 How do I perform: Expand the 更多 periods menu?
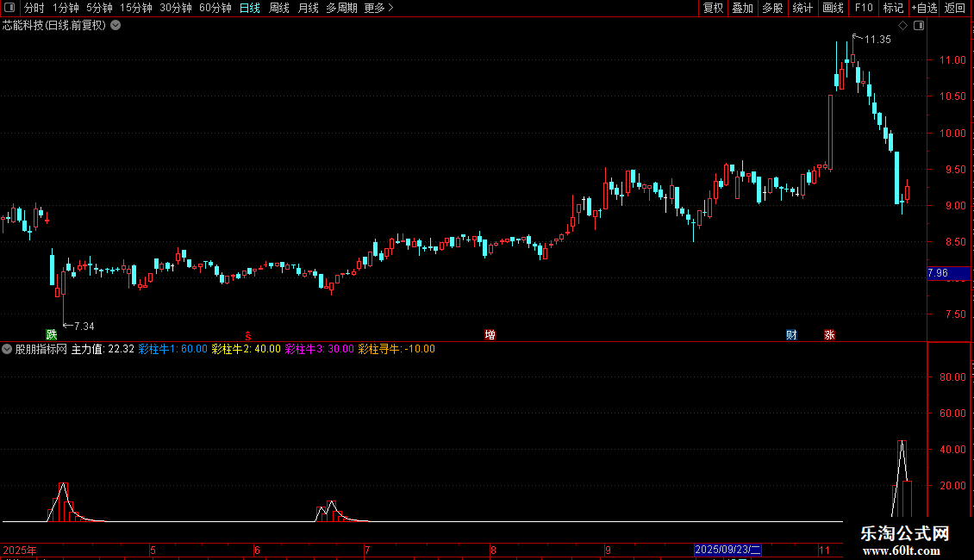[379, 8]
